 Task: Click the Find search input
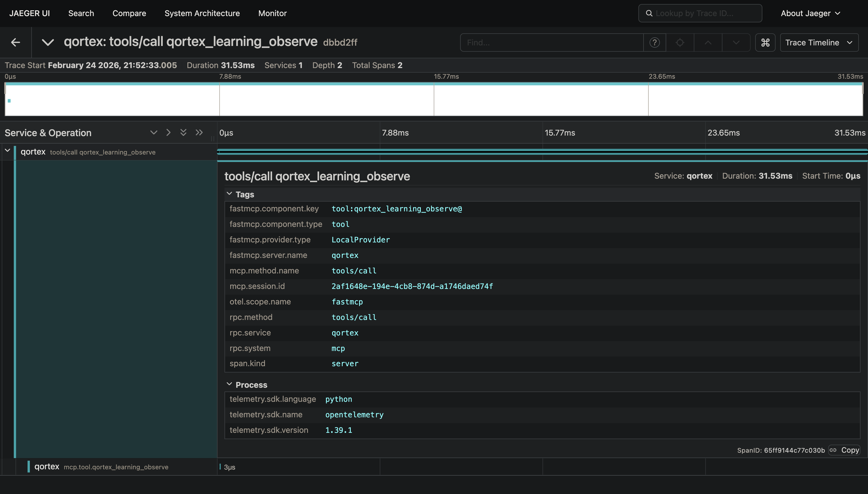[552, 43]
